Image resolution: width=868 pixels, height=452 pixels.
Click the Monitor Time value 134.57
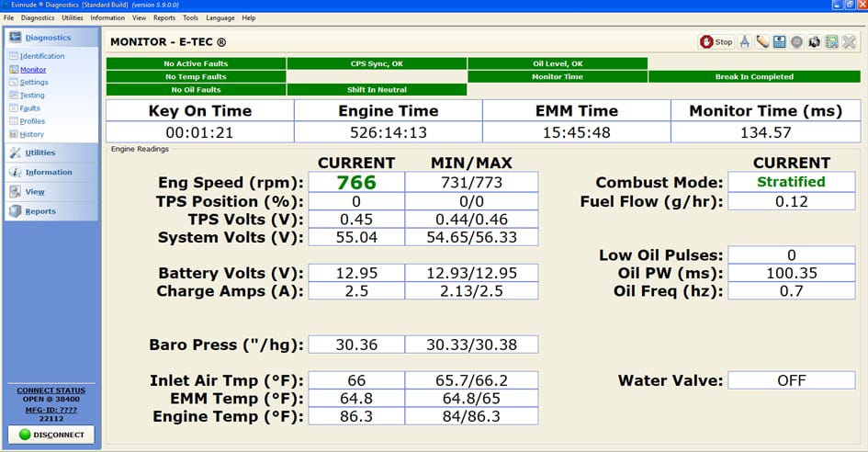click(766, 132)
